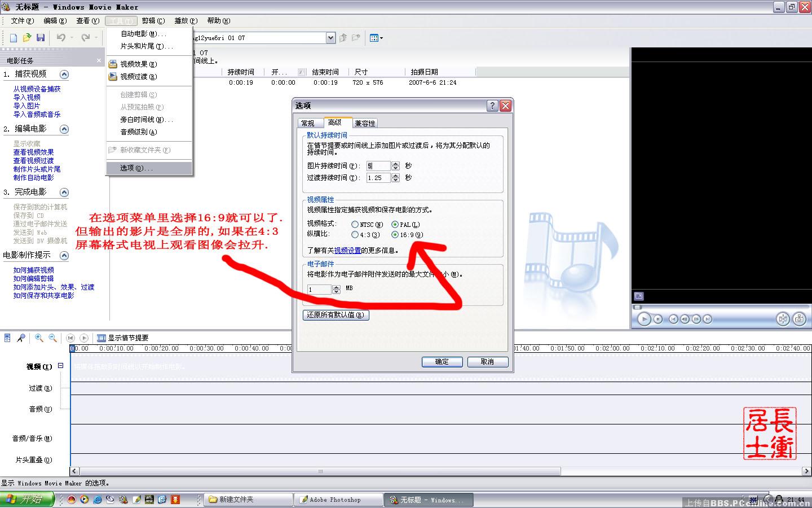Click the Up One Level folder icon
The width and height of the screenshot is (812, 508).
point(343,38)
